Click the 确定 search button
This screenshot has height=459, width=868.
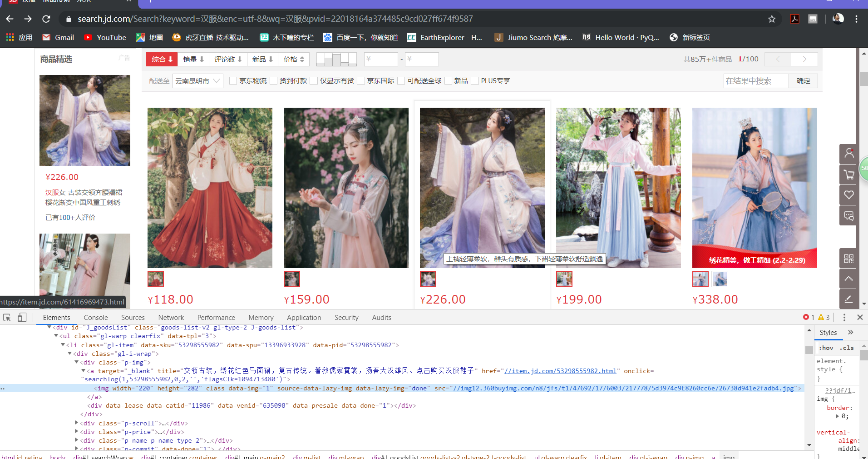803,81
